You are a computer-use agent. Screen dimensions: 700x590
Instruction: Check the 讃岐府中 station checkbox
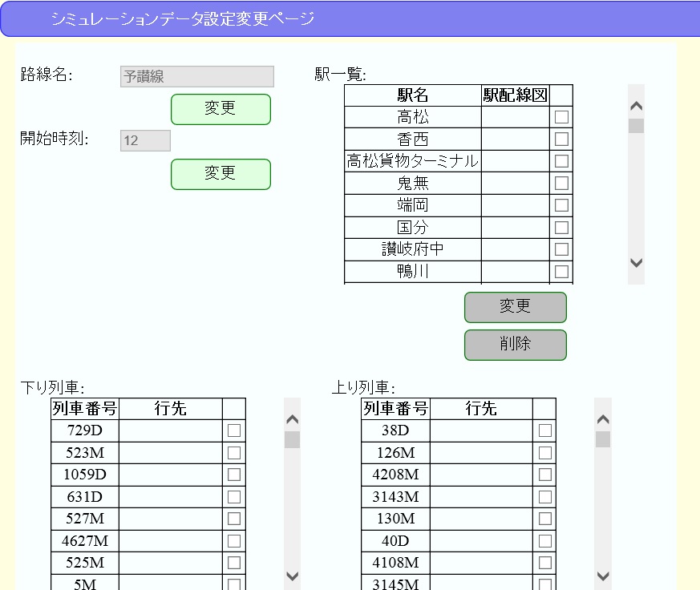click(560, 249)
